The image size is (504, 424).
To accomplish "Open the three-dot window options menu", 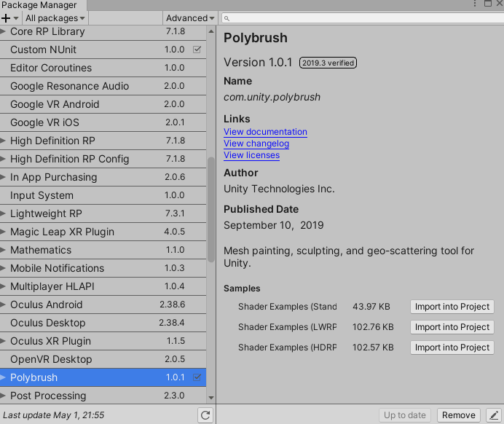I will (x=475, y=3).
